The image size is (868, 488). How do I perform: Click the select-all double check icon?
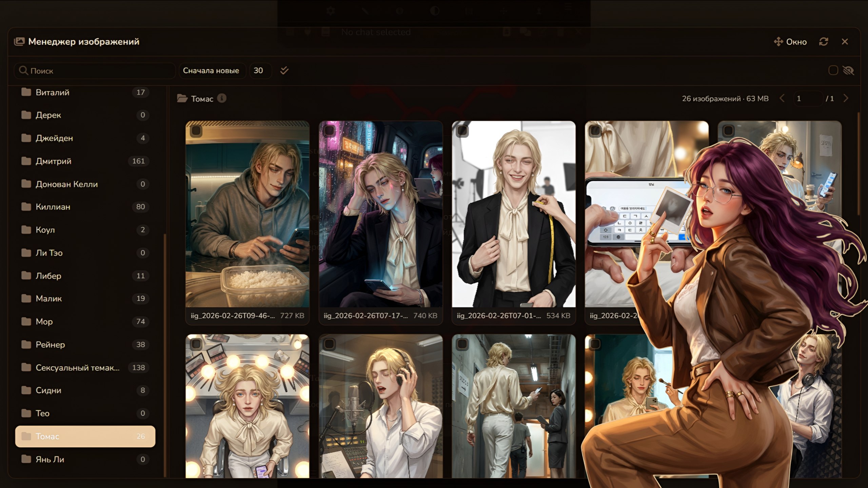click(284, 70)
